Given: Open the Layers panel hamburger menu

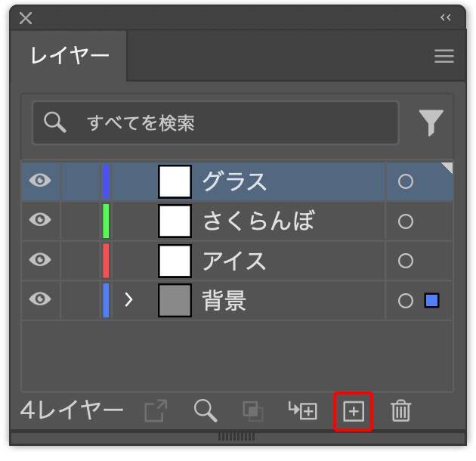Looking at the screenshot, I should point(444,57).
